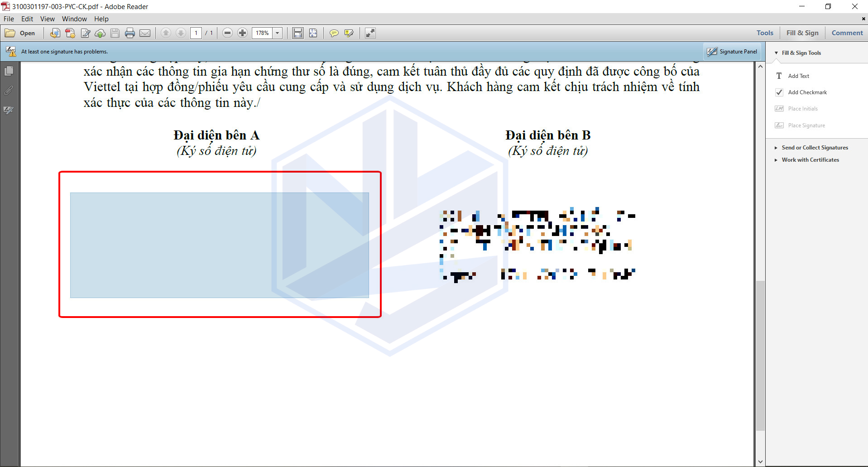Open the zoom level dropdown arrow
The image size is (868, 467).
pos(278,33)
